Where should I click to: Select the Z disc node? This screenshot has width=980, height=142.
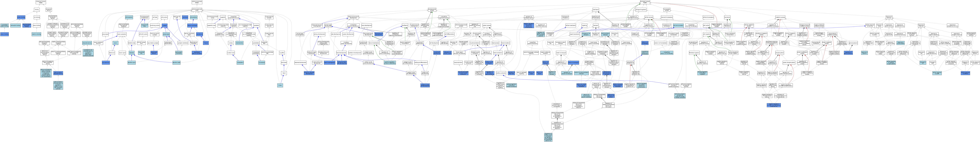click(280, 86)
